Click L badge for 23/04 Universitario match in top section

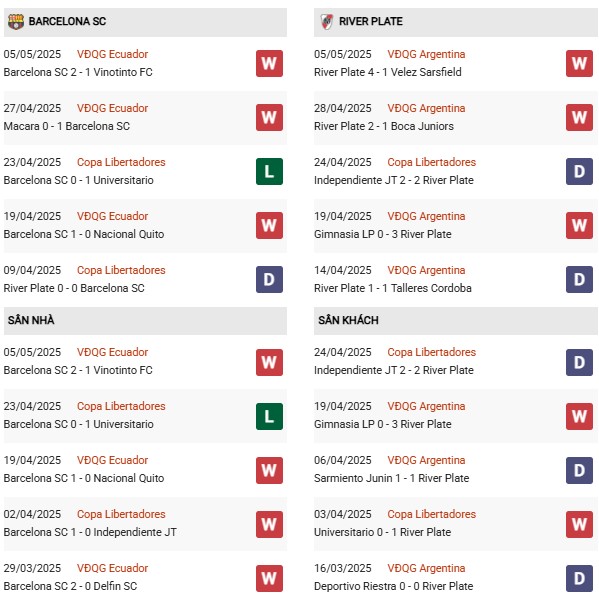point(269,171)
